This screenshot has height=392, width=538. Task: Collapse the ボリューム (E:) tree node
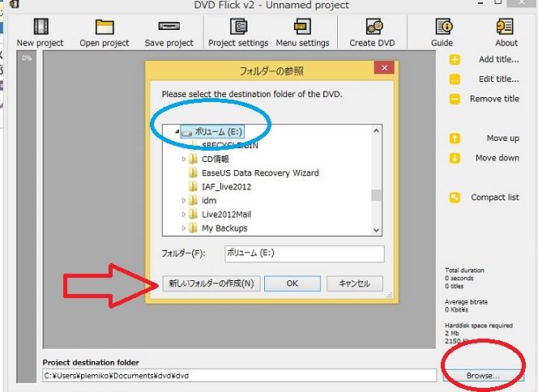pos(177,131)
